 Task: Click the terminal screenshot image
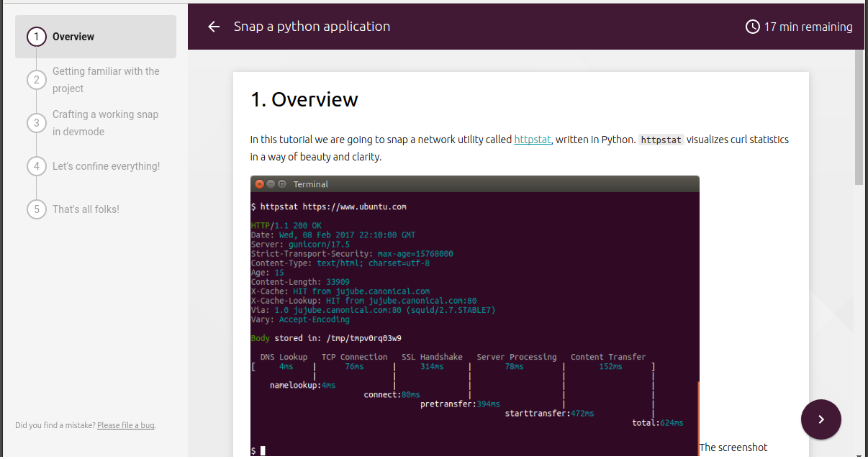click(x=475, y=317)
